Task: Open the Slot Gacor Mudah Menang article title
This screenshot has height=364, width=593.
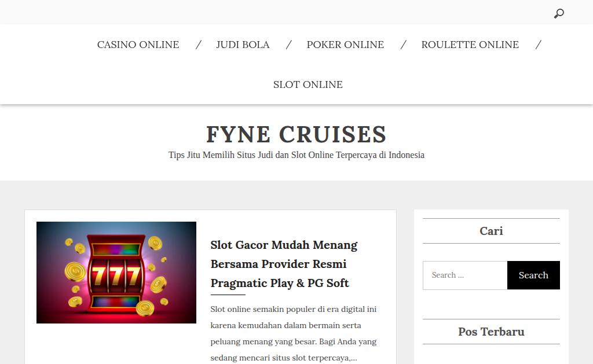Action: pyautogui.click(x=284, y=264)
